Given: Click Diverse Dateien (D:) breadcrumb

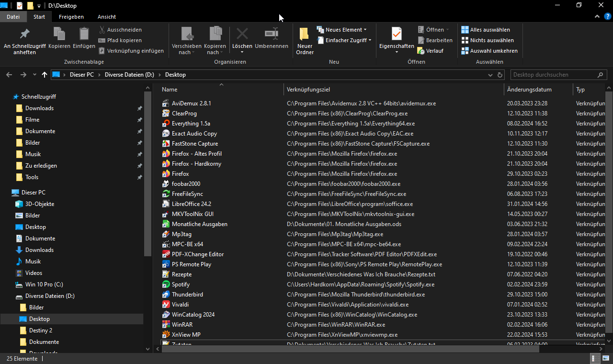Looking at the screenshot, I should tap(129, 75).
